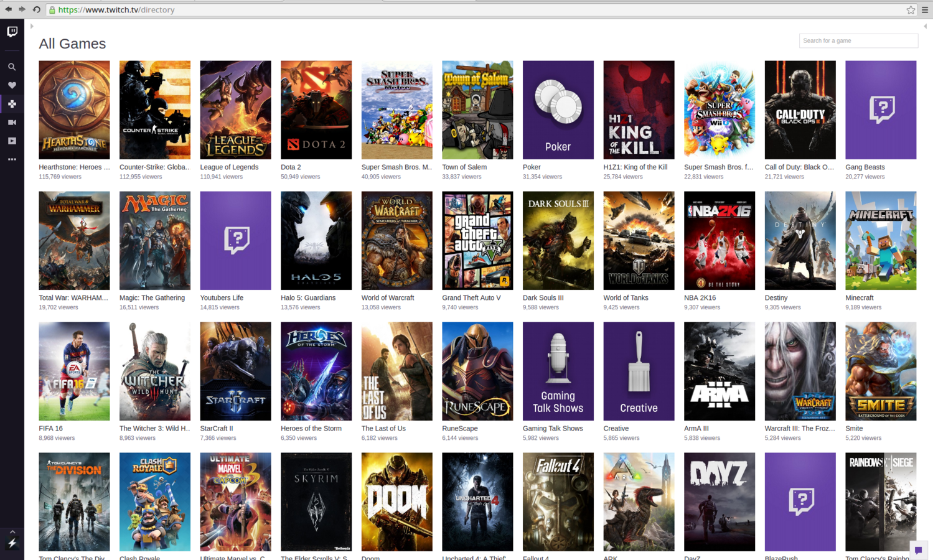Click Dark Souls III title link

tap(543, 298)
